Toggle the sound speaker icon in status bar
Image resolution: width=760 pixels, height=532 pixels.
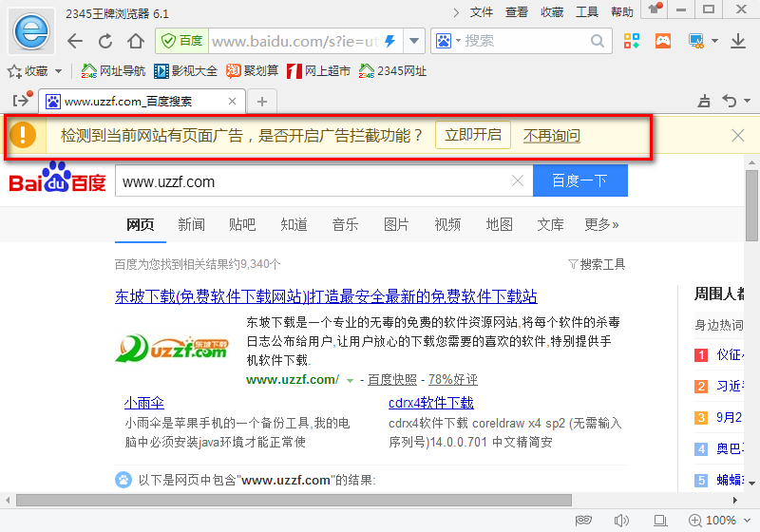pos(621,521)
